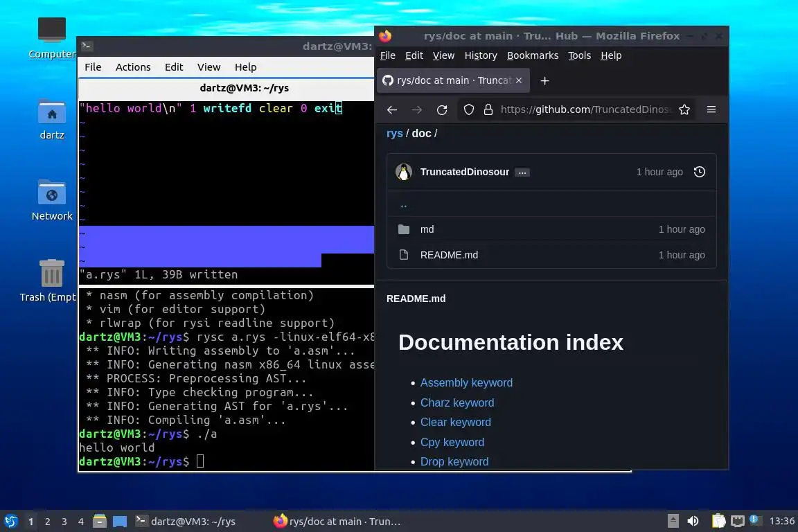
Task: Click the clipboard tray icon
Action: tap(718, 522)
